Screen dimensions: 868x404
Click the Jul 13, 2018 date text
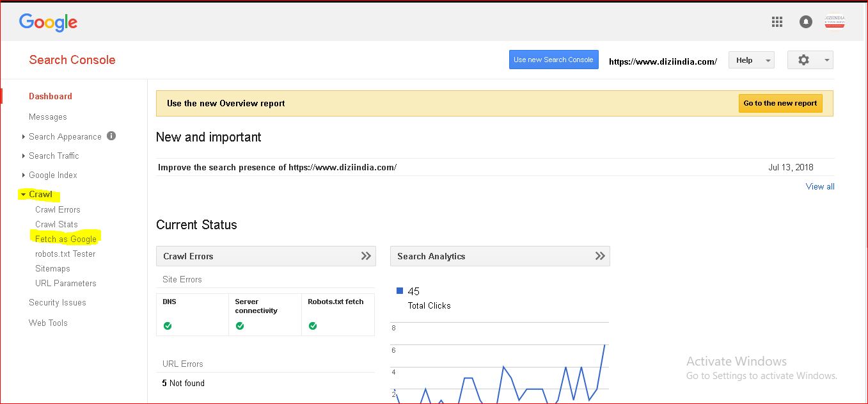(x=791, y=167)
